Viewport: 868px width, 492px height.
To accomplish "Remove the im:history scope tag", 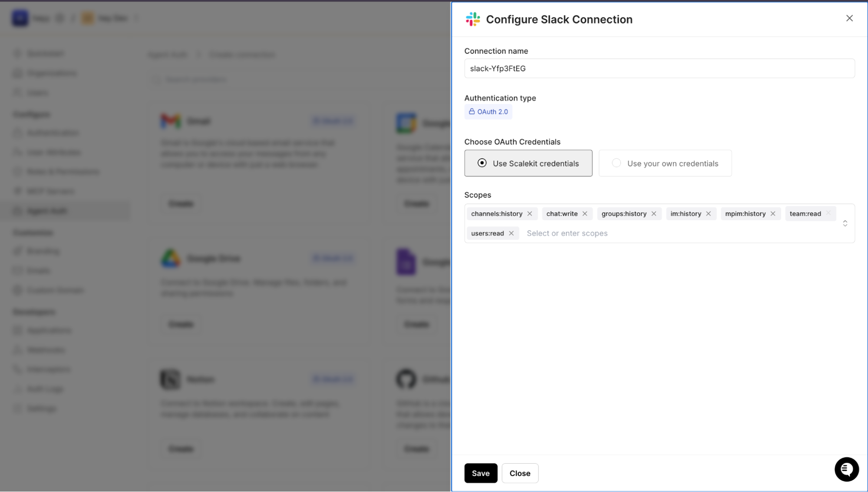I will 709,213.
